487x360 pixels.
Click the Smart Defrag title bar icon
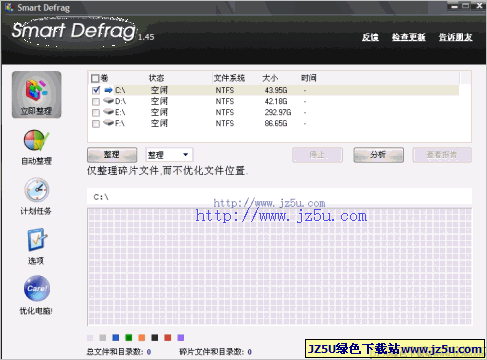point(9,7)
